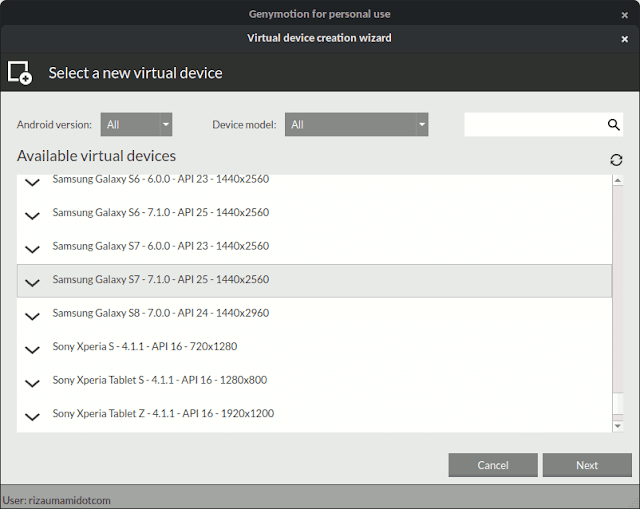640x509 pixels.
Task: Expand Sony Xperia Tablet Z chevron
Action: [32, 416]
